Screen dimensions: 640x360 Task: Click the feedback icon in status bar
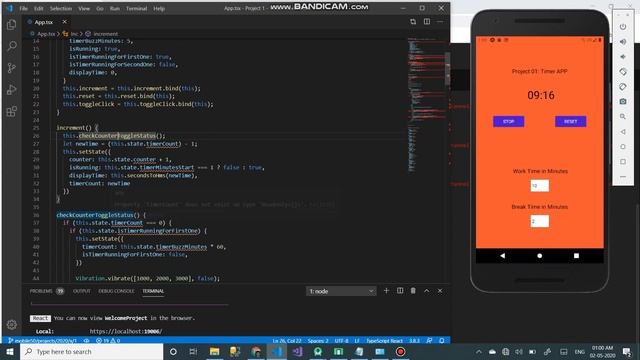[x=429, y=340]
